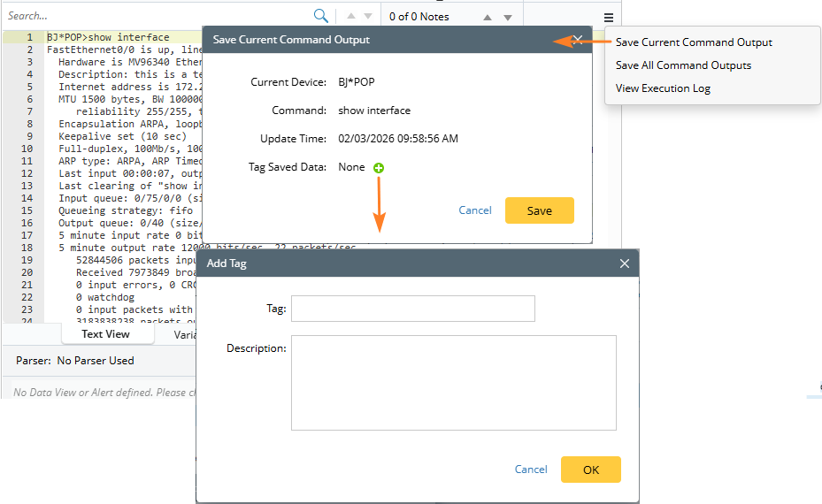Screen dimensions: 822x504
Task: Click update time '02/03/2026 09:58:56 AM'
Action: point(398,139)
